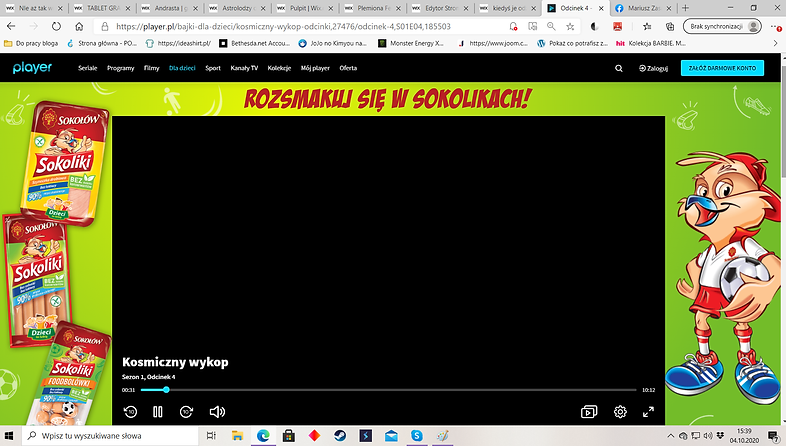Click the video progress bar
This screenshot has width=786, height=446.
click(388, 390)
